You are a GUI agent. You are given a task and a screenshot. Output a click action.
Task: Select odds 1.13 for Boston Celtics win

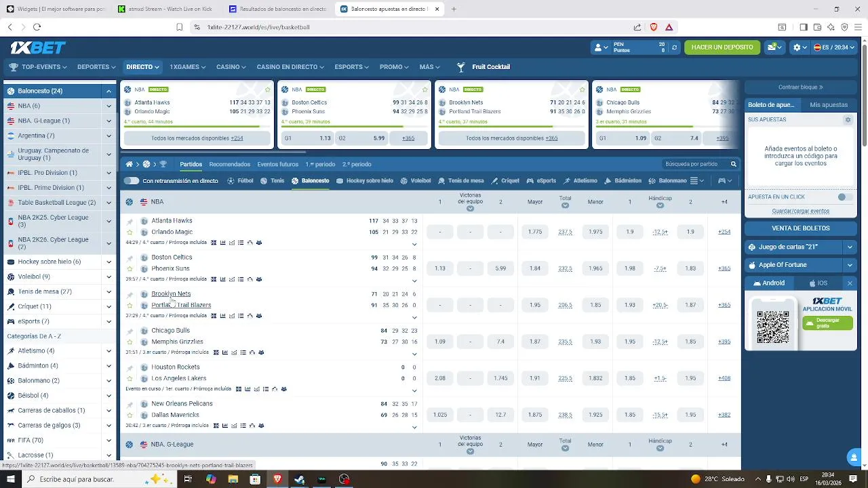coord(440,268)
